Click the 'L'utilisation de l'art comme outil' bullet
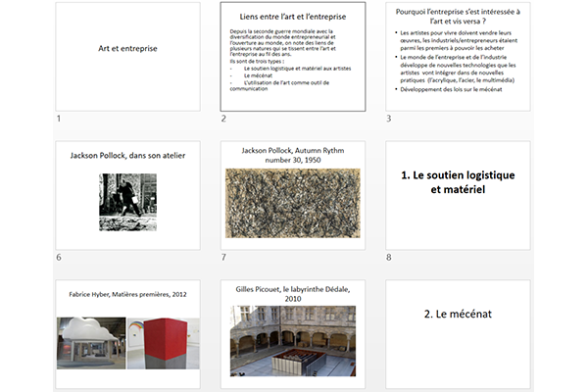This screenshot has height=392, width=588. click(x=279, y=86)
